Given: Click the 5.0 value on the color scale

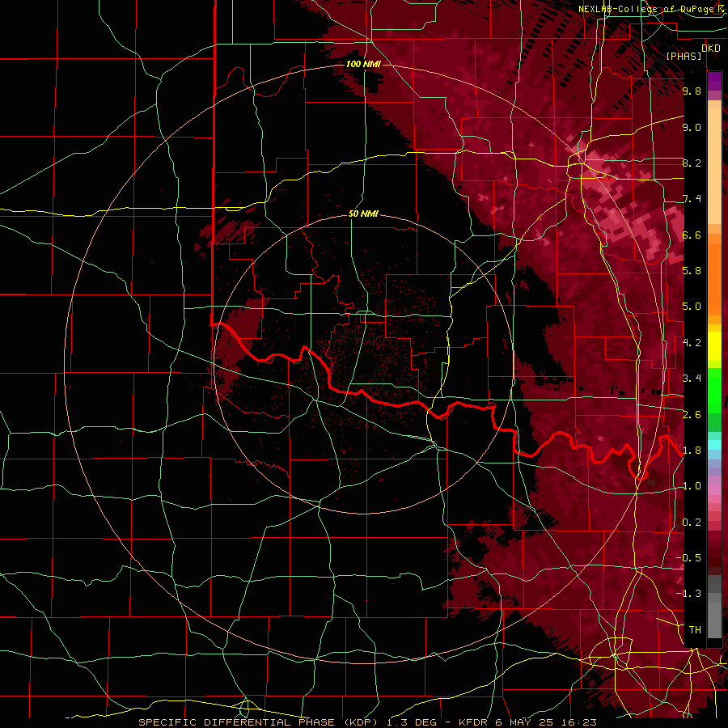Looking at the screenshot, I should 692,307.
